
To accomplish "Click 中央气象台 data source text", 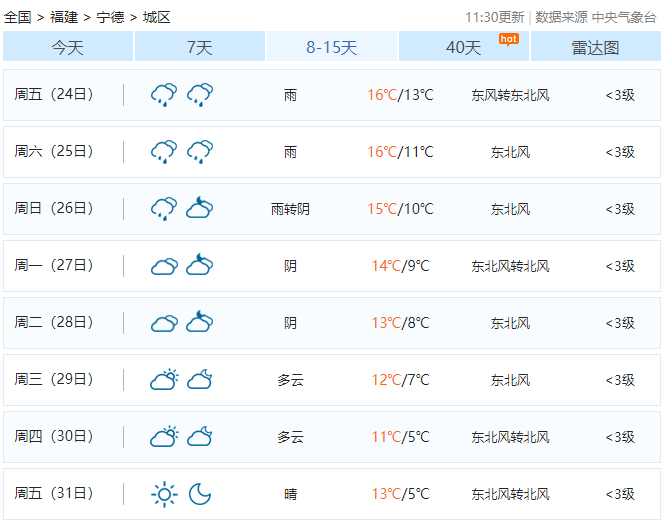I will [624, 17].
